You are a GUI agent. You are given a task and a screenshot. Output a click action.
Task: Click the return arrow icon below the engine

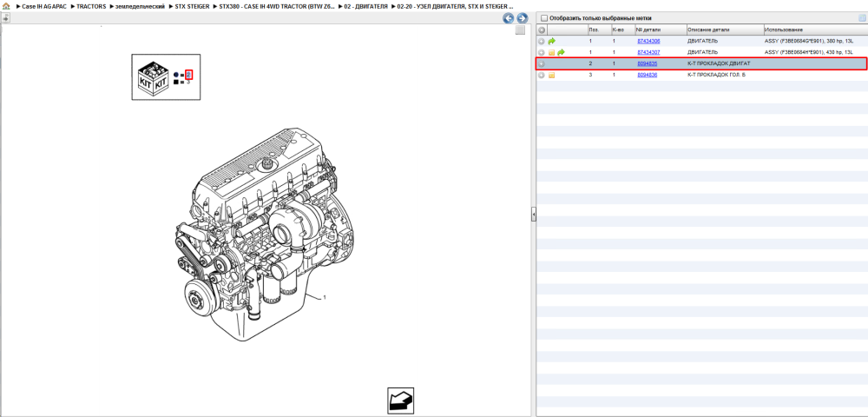pos(400,400)
